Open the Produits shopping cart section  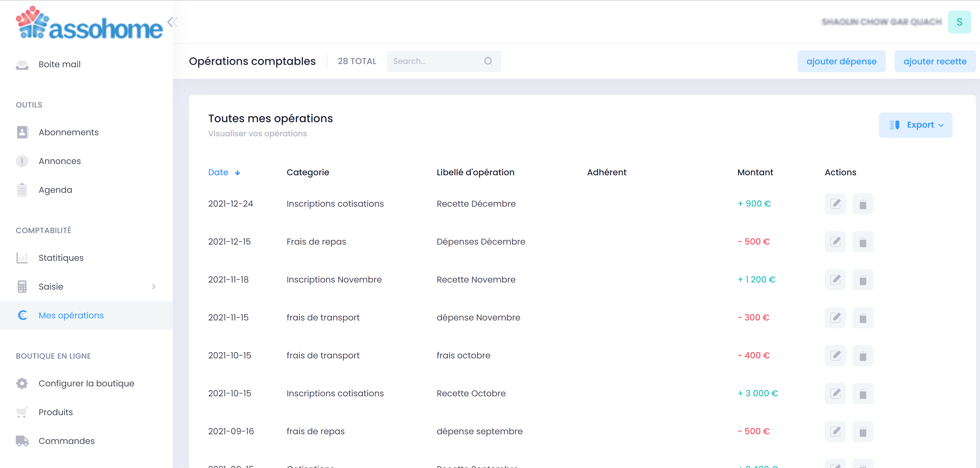tap(55, 412)
